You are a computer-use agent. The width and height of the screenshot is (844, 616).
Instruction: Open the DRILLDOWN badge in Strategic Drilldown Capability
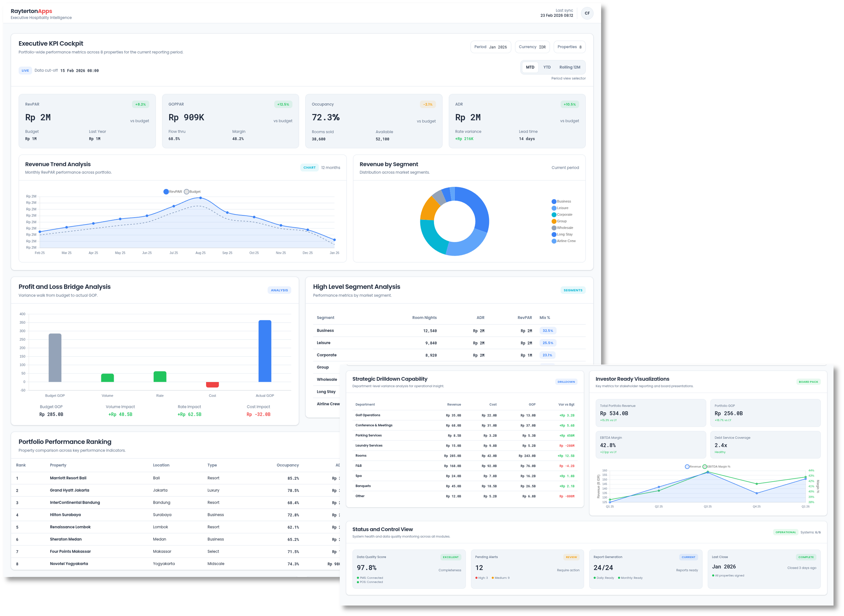[x=566, y=382]
